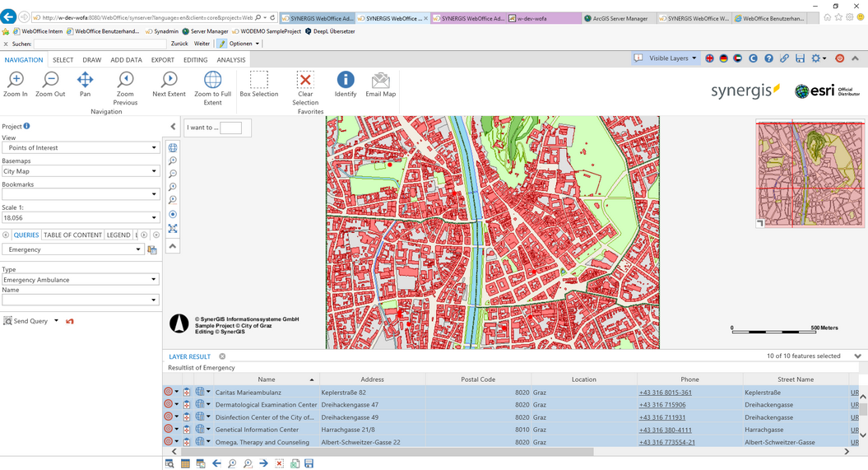Activate the Pan tool
This screenshot has height=470, width=868.
pyautogui.click(x=85, y=84)
